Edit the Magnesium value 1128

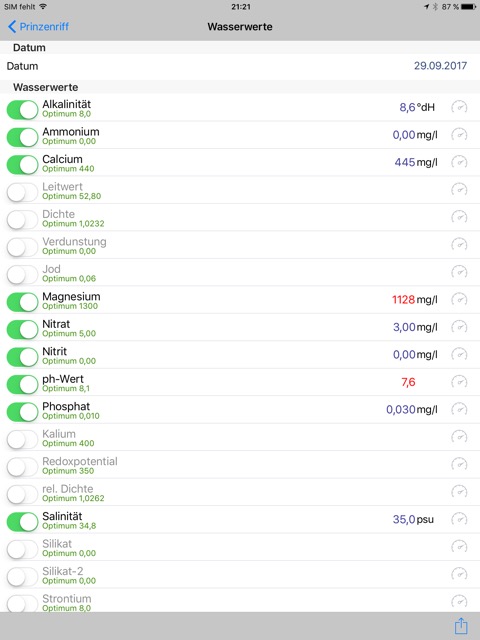pyautogui.click(x=403, y=300)
